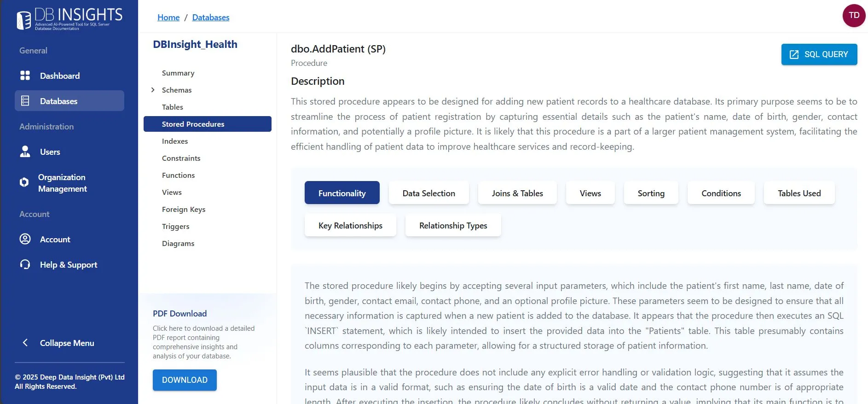Open the Schemas section

[x=177, y=90]
